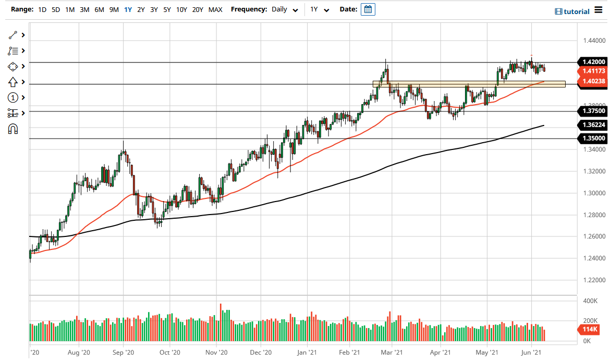Open the tutorial link
The image size is (611, 364).
click(572, 11)
